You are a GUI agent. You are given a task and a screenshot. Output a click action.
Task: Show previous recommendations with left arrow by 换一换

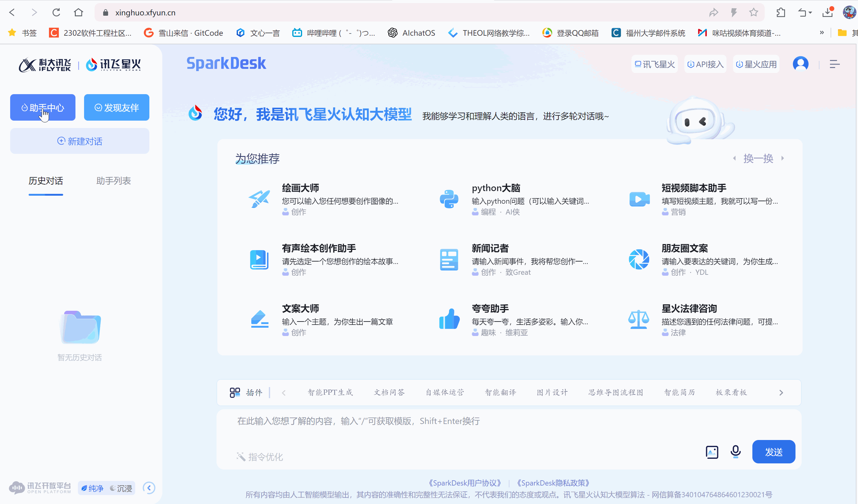click(x=734, y=158)
